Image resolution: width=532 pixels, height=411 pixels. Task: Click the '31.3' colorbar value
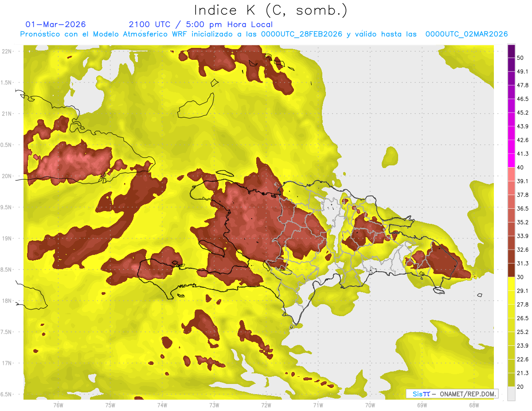coord(523,263)
